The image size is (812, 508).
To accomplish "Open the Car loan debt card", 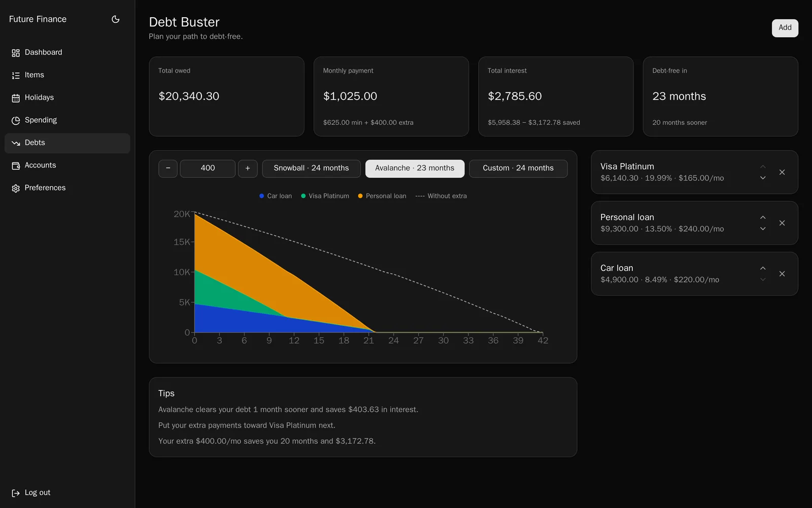I will tap(694, 274).
